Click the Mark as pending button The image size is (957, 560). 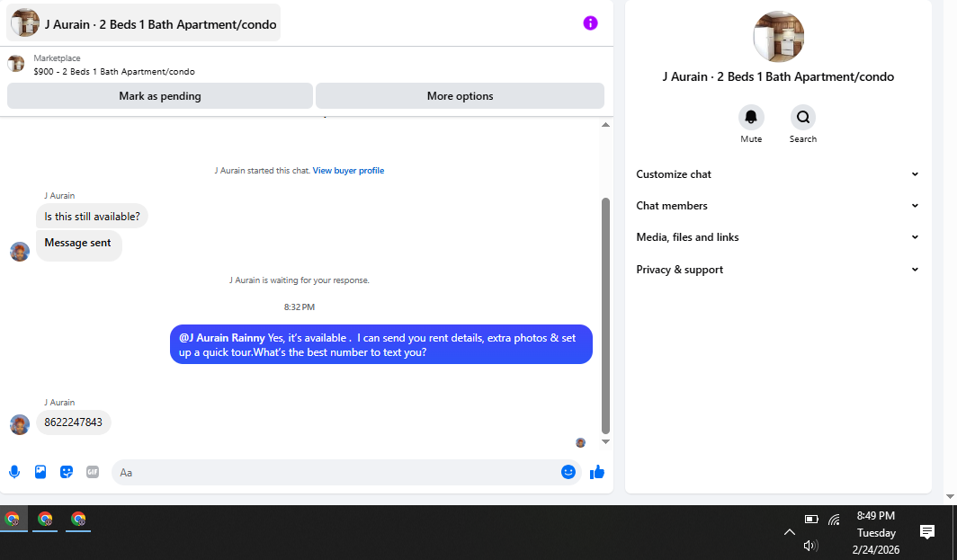pos(160,96)
